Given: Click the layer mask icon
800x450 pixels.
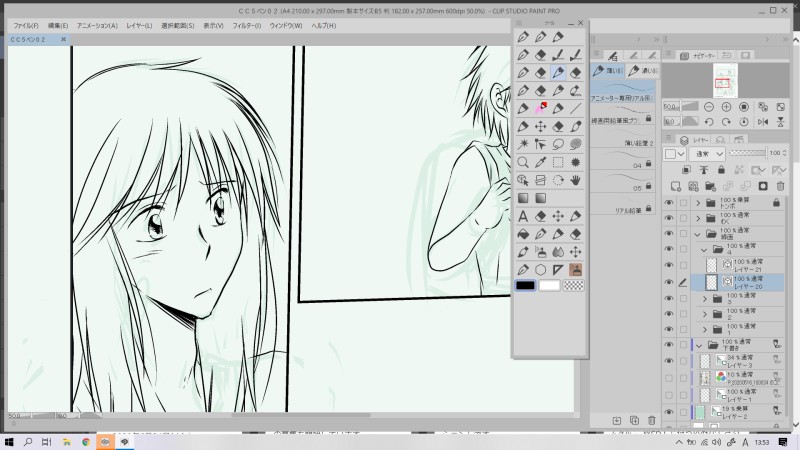Looking at the screenshot, I should [x=763, y=186].
